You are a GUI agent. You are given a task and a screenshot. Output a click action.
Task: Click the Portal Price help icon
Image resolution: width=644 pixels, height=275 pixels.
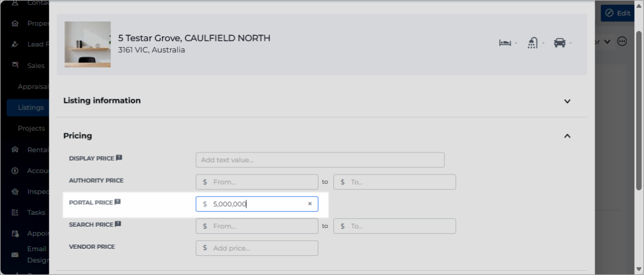click(117, 202)
